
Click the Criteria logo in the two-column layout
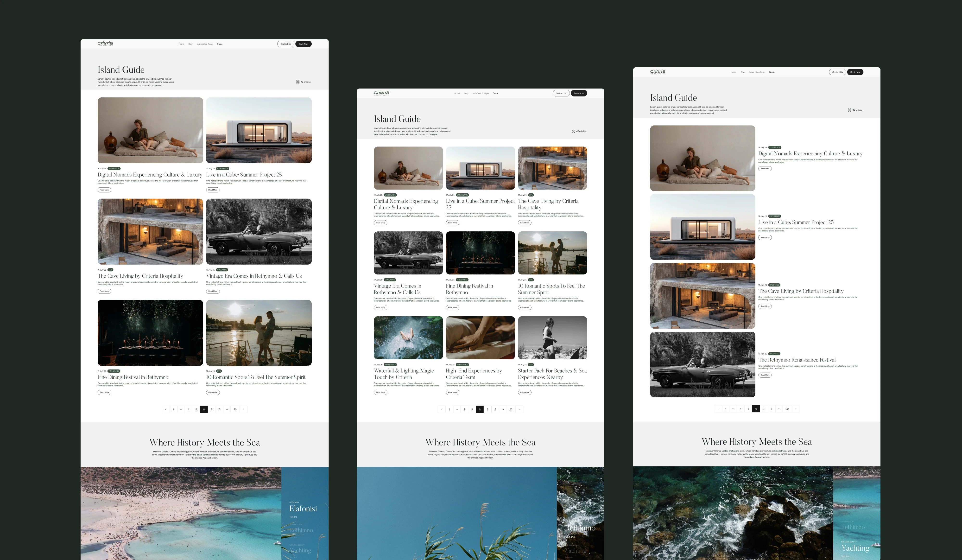[x=105, y=44]
